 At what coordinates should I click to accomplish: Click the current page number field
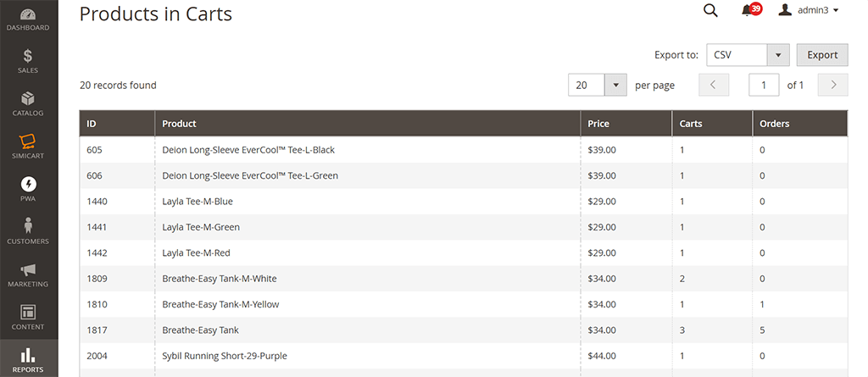click(764, 85)
